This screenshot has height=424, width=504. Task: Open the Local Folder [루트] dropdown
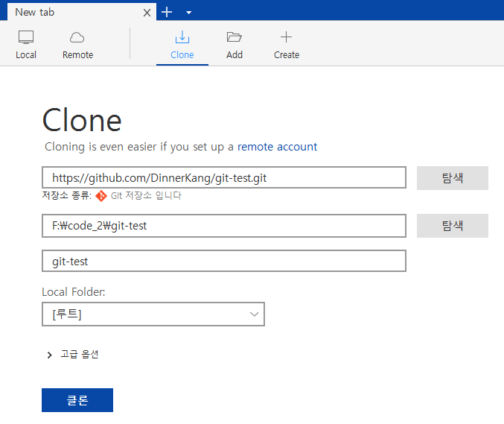(153, 314)
